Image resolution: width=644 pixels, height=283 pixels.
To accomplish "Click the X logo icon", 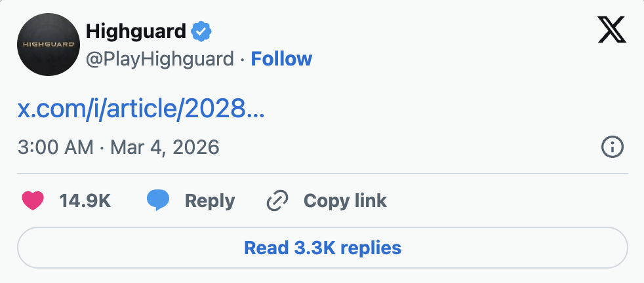I will (x=613, y=30).
